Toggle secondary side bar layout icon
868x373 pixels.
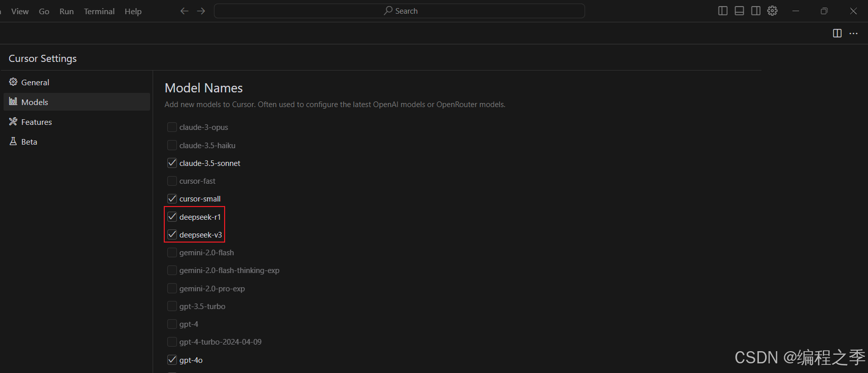click(x=755, y=11)
